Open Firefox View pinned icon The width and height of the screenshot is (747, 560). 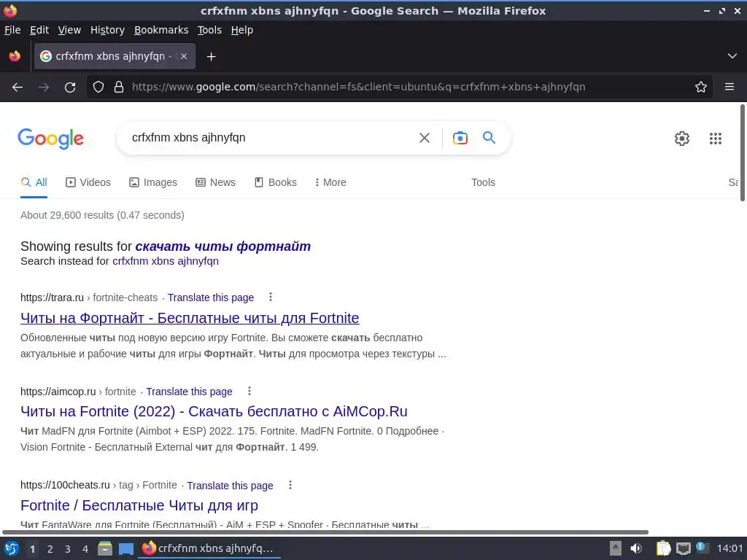pyautogui.click(x=15, y=56)
